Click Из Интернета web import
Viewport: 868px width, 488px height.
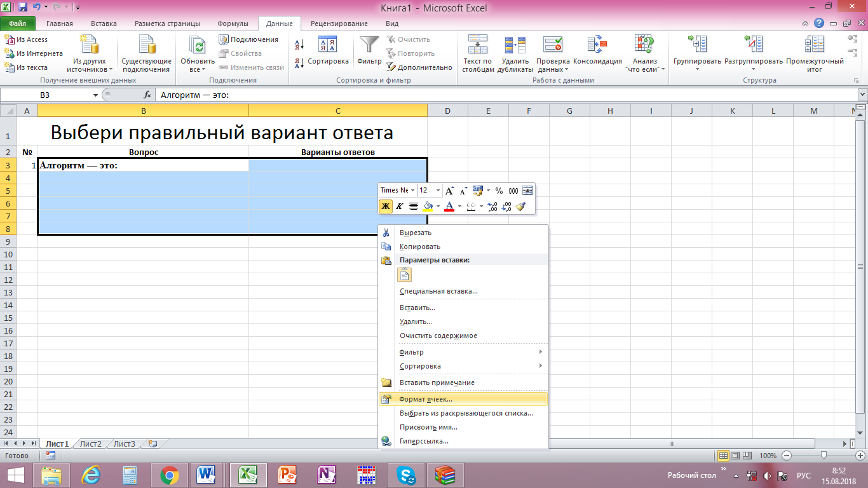tap(34, 53)
